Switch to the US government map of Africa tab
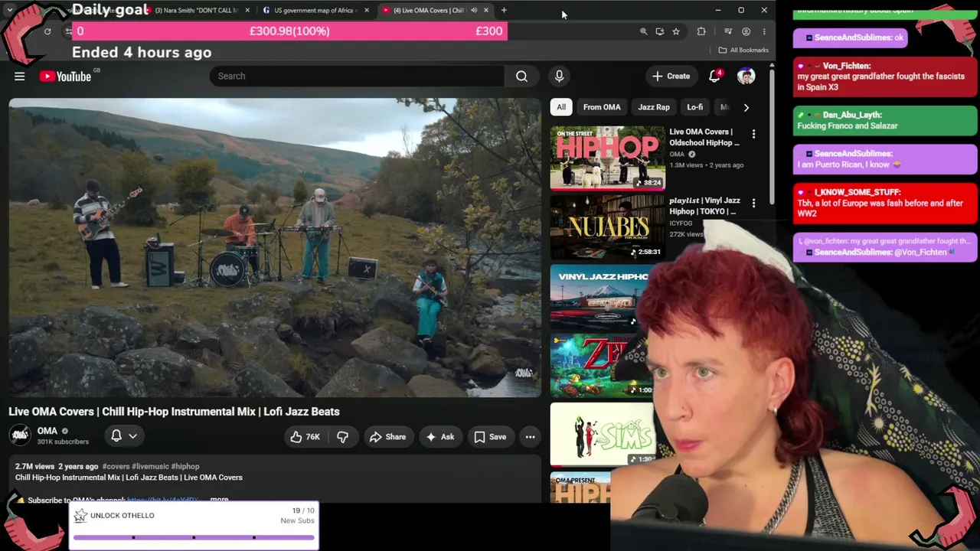Image resolution: width=980 pixels, height=551 pixels. pos(315,10)
